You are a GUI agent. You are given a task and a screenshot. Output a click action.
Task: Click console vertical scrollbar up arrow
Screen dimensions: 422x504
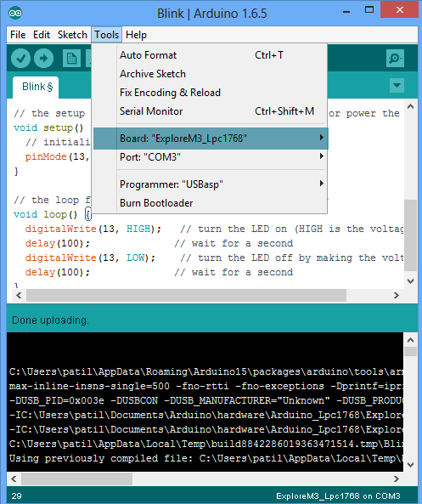pos(410,340)
